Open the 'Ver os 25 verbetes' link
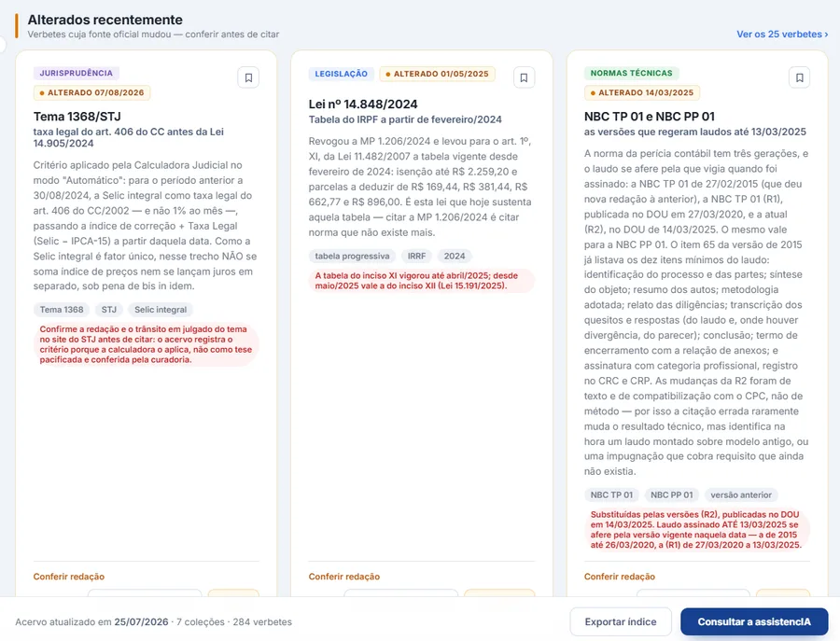Viewport: 840px width, 641px height. (782, 35)
